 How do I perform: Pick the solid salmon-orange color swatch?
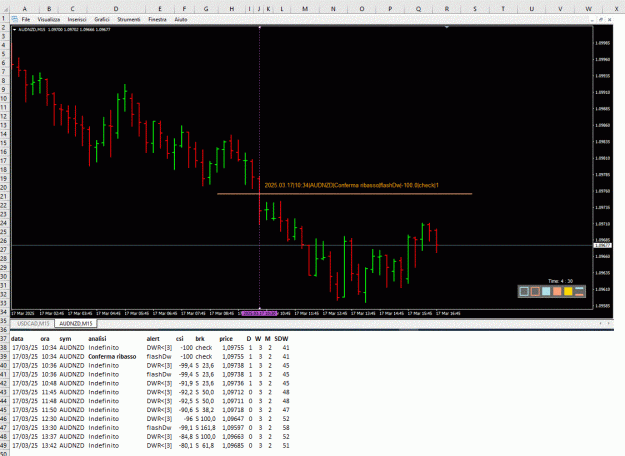click(x=557, y=291)
